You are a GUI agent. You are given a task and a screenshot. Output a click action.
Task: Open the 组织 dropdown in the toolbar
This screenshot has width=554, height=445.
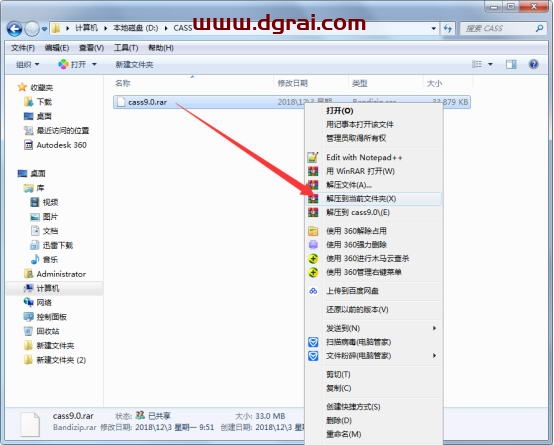(x=28, y=65)
